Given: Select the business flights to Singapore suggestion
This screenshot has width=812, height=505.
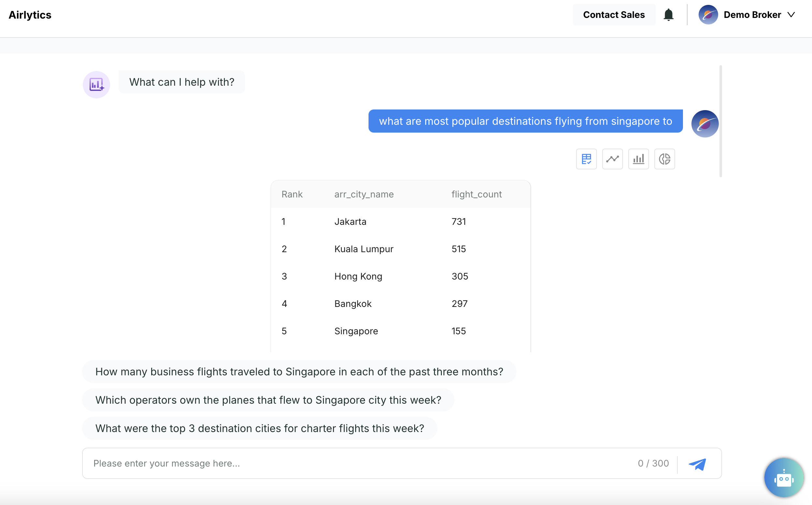Looking at the screenshot, I should (x=299, y=372).
